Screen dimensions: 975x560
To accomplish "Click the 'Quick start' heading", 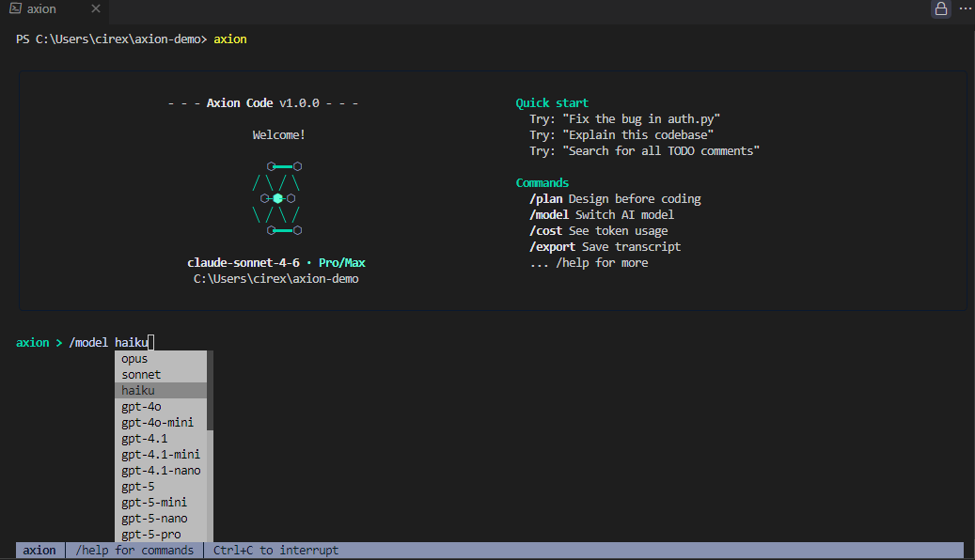I will [552, 103].
